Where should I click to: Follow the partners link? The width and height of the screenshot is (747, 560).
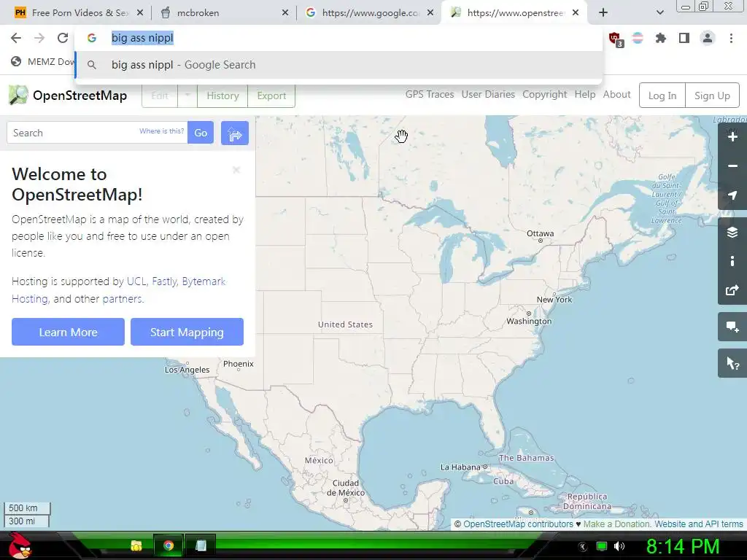click(122, 299)
